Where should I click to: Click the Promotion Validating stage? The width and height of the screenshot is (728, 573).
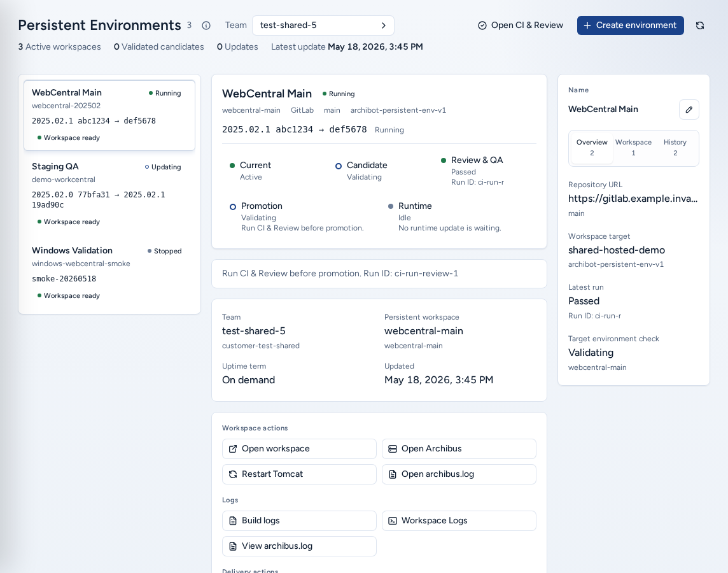tap(297, 217)
